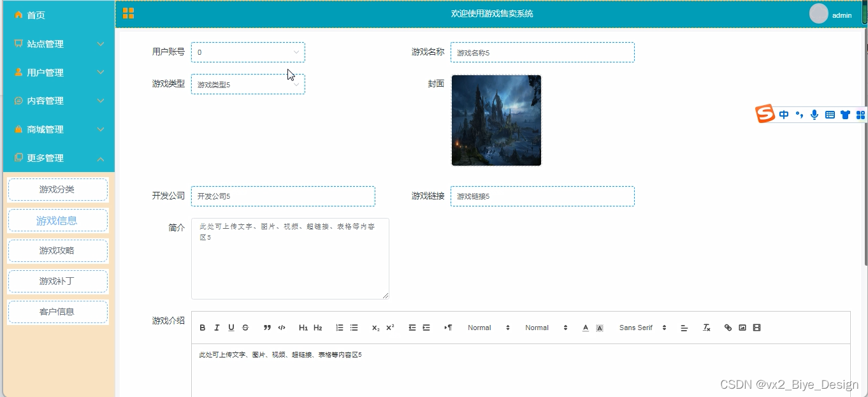Apply Heading 1 style
The width and height of the screenshot is (868, 397).
tap(303, 328)
